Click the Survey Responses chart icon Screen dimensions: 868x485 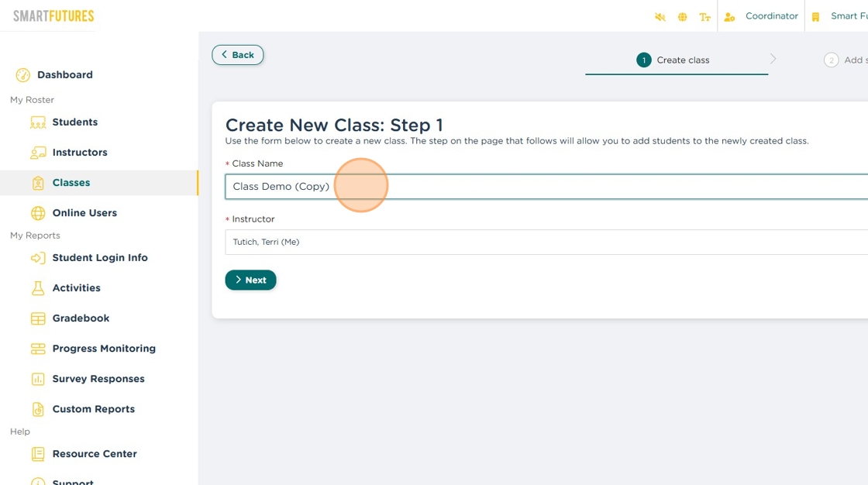[x=38, y=379]
